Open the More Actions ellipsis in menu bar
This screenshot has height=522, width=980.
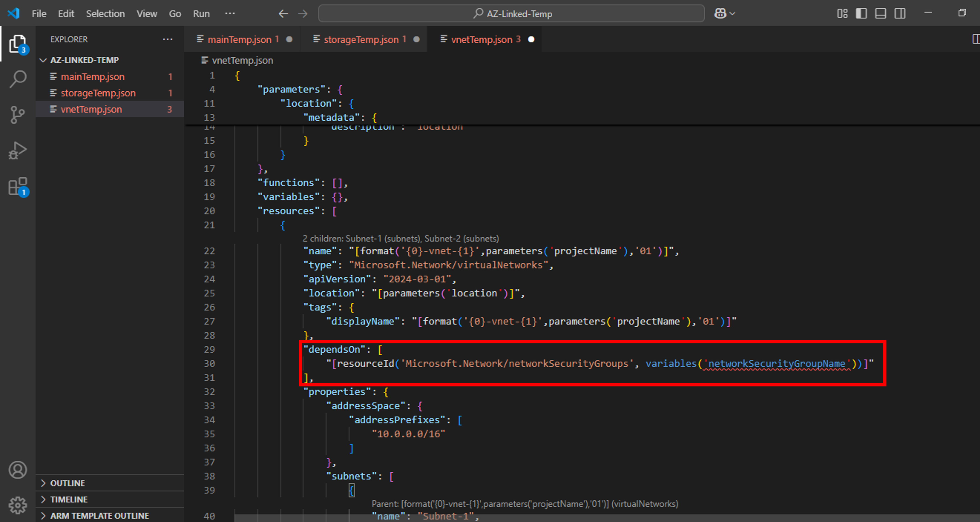(230, 13)
